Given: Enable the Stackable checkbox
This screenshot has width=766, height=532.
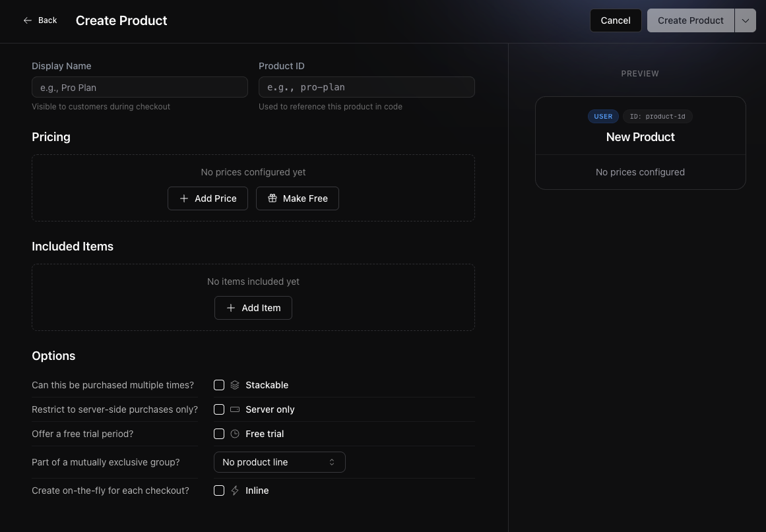Looking at the screenshot, I should tap(219, 385).
